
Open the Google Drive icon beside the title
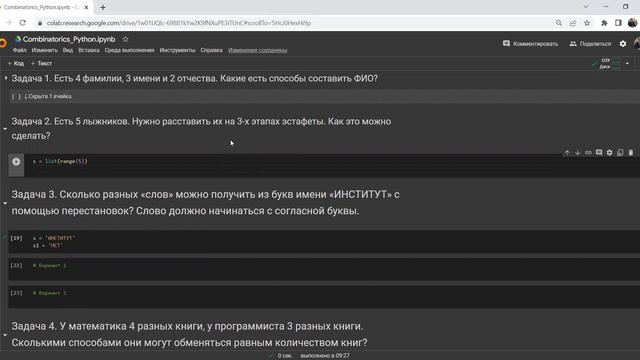18,39
